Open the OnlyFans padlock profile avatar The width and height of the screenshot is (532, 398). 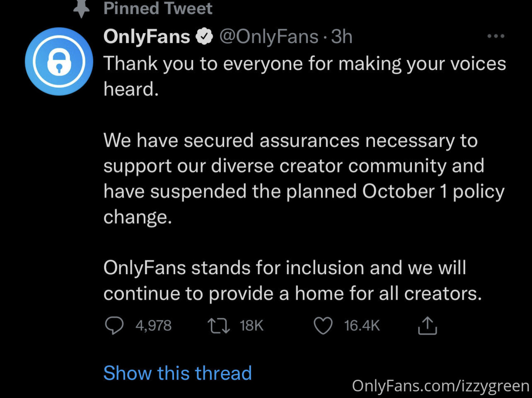[59, 62]
